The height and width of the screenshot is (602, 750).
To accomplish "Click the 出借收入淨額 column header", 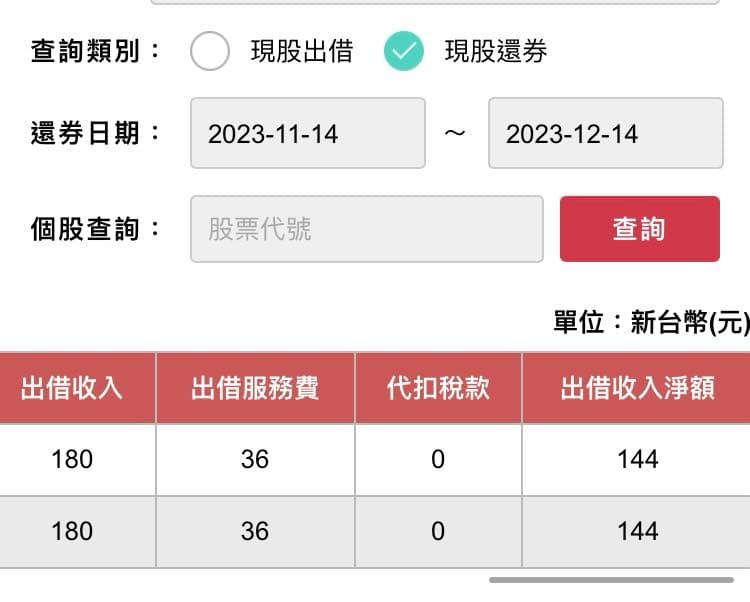I will [637, 388].
